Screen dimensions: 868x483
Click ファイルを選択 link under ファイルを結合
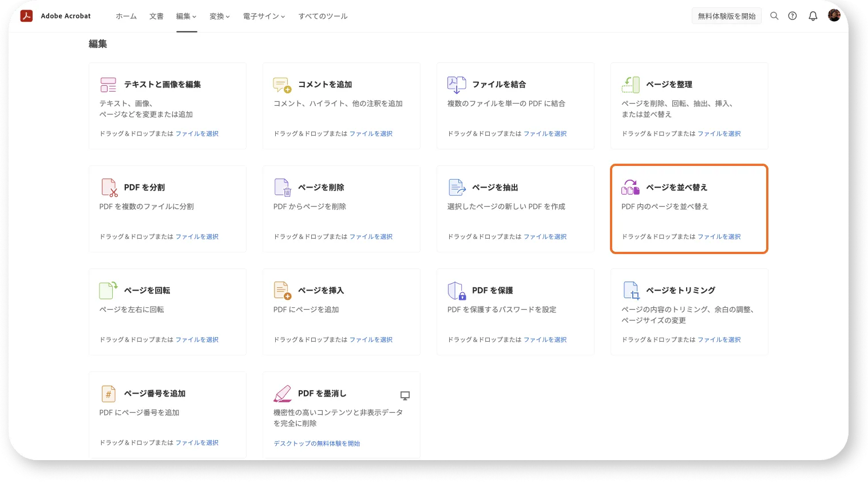click(x=545, y=134)
